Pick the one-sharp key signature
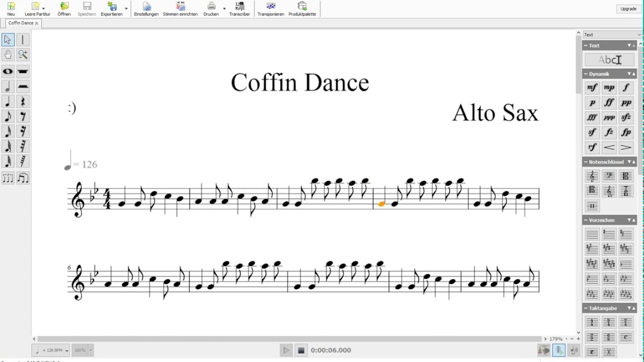 click(609, 234)
